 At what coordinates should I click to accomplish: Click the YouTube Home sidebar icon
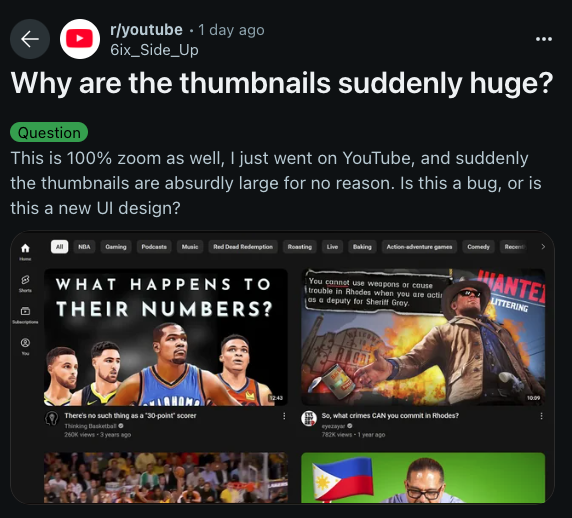point(25,251)
